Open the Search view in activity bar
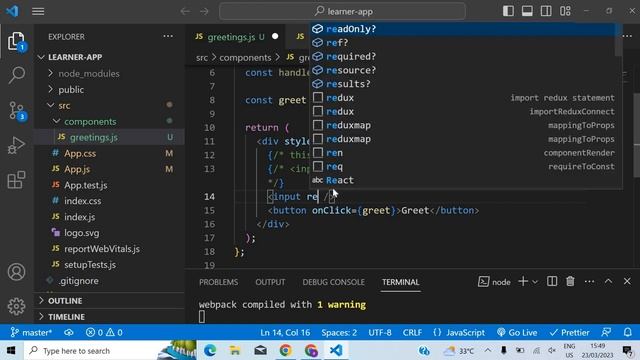640x360 pixels. click(16, 76)
